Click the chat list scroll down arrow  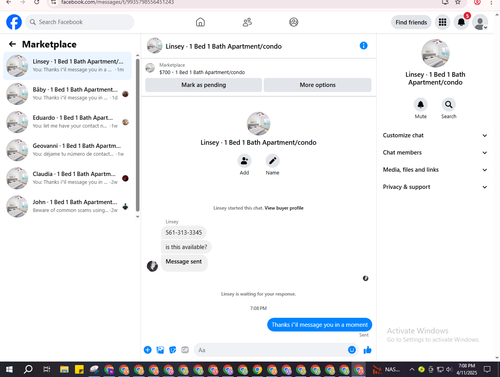pos(137,217)
